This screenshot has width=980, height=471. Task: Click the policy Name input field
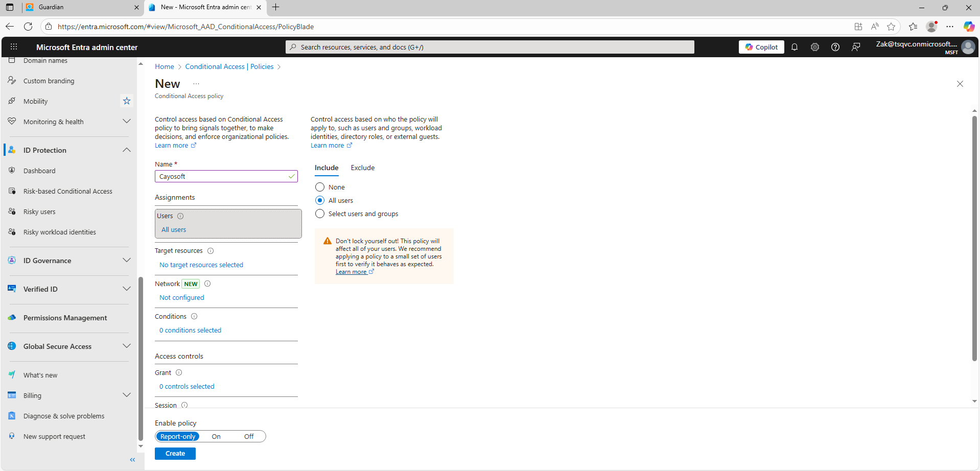(222, 177)
